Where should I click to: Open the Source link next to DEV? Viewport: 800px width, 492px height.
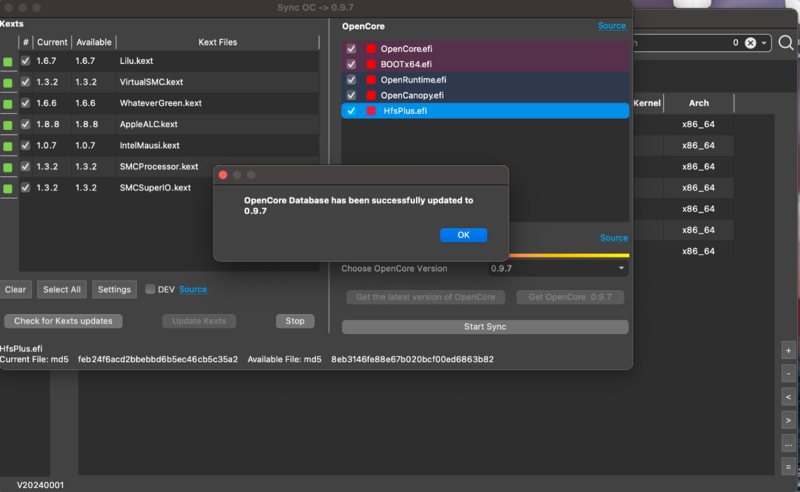click(x=193, y=289)
